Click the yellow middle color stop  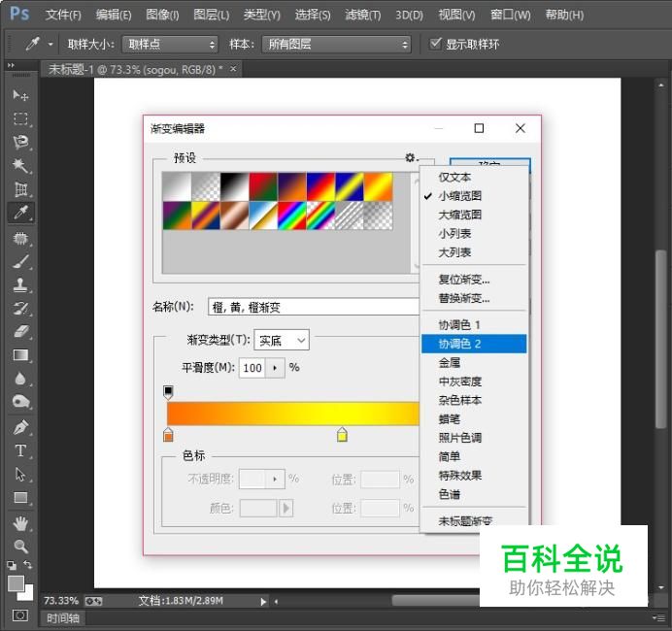[342, 434]
